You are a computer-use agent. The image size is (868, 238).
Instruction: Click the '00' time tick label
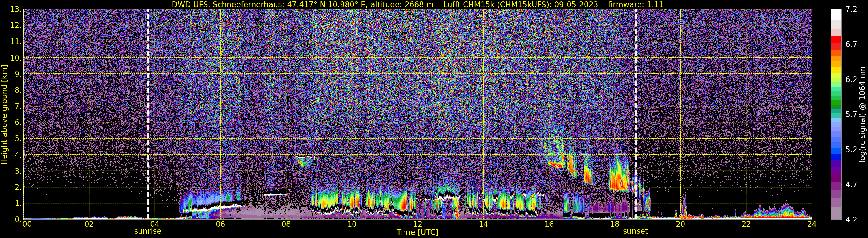tap(27, 224)
